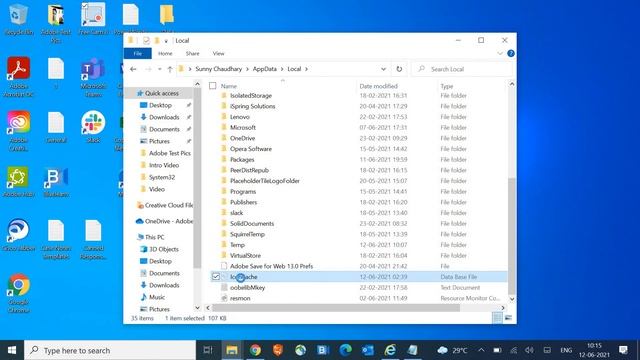Open the BlueJeans desktop shortcut
This screenshot has height=360, width=640.
(x=56, y=182)
